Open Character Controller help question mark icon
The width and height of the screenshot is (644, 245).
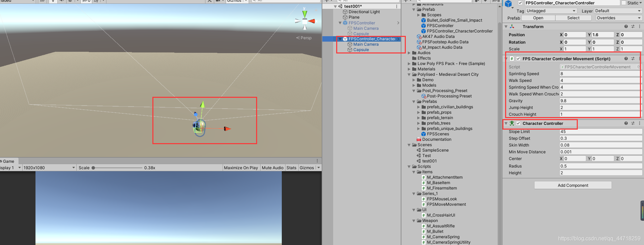coord(626,123)
